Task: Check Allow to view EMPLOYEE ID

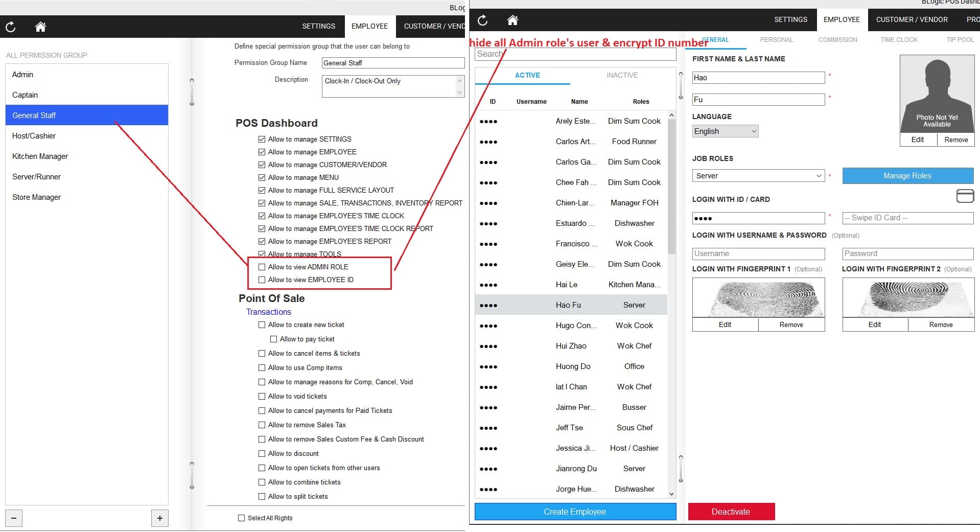Action: (x=262, y=280)
